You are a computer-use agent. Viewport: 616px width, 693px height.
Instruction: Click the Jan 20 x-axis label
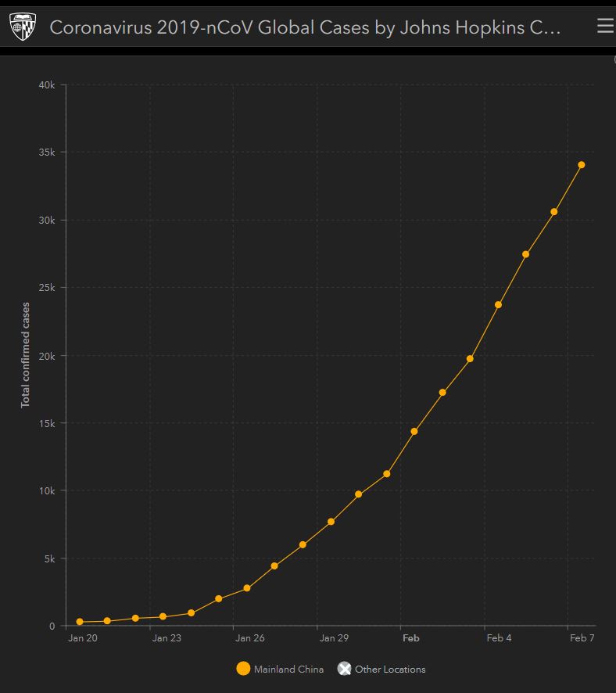(83, 638)
